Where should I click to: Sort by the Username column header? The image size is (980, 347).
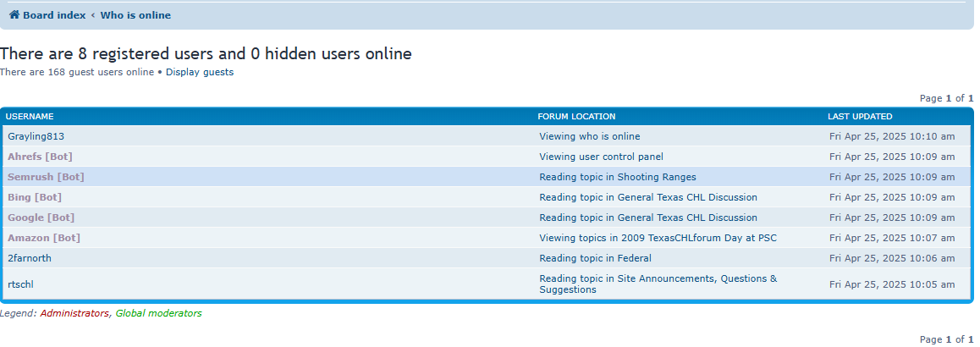(30, 116)
